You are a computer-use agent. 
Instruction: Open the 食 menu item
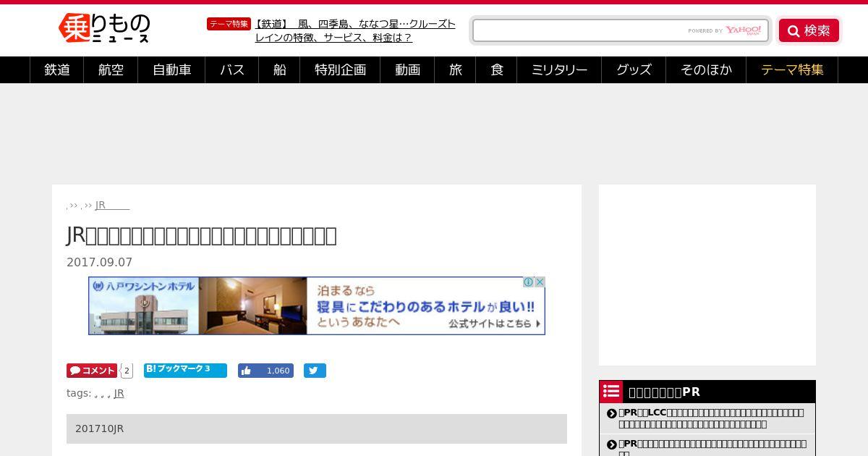[497, 69]
